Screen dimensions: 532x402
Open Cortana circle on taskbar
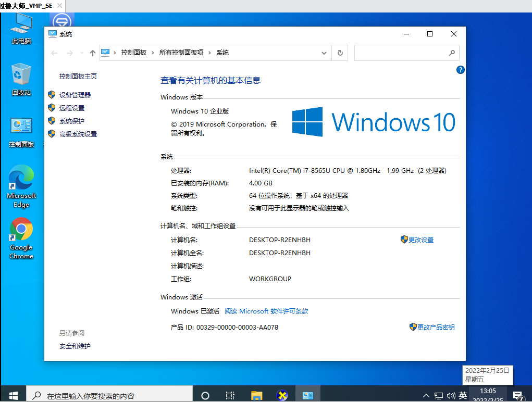[x=205, y=395]
